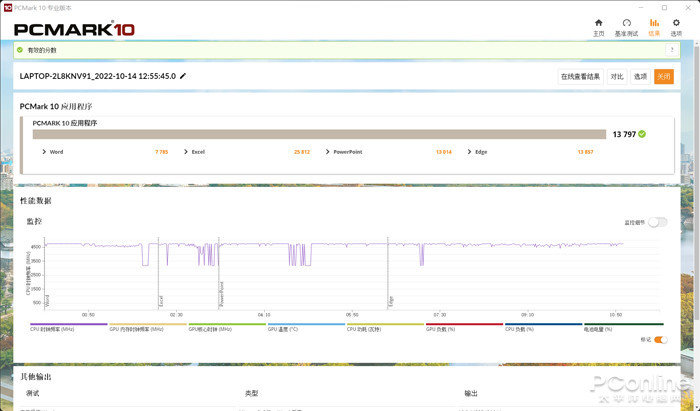Click the Edge score 13 857
The height and width of the screenshot is (411, 700).
(x=585, y=152)
